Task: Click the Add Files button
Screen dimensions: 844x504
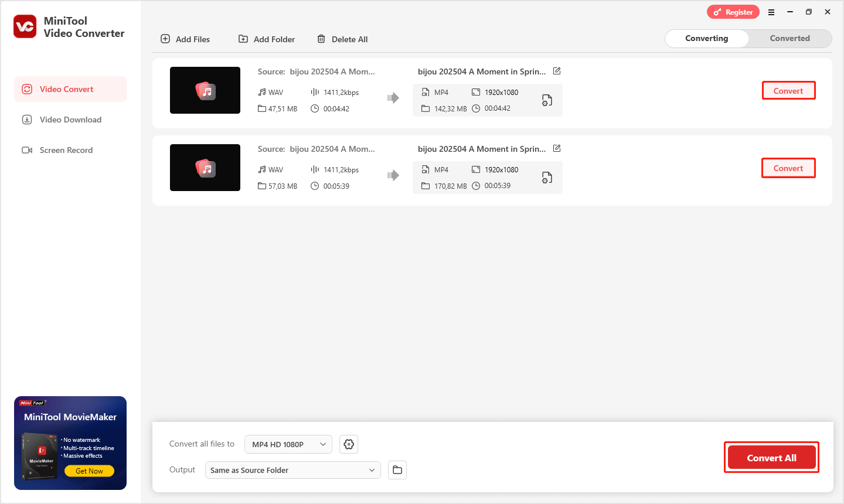Action: (x=185, y=39)
